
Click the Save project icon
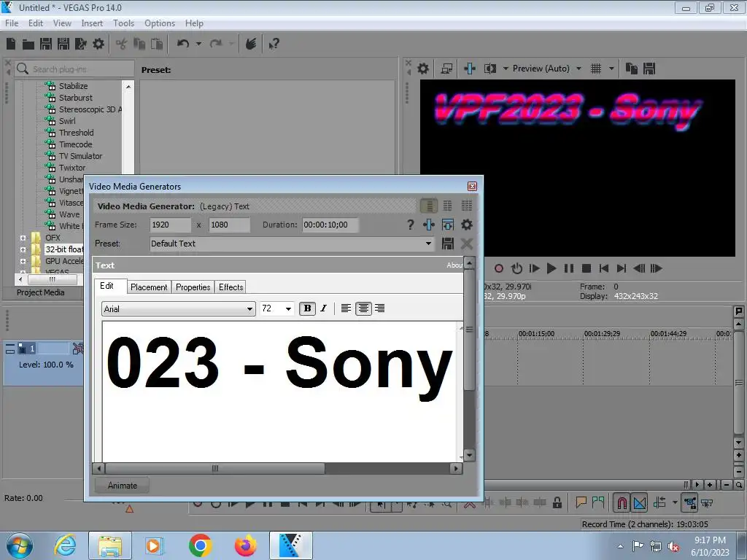pyautogui.click(x=46, y=44)
